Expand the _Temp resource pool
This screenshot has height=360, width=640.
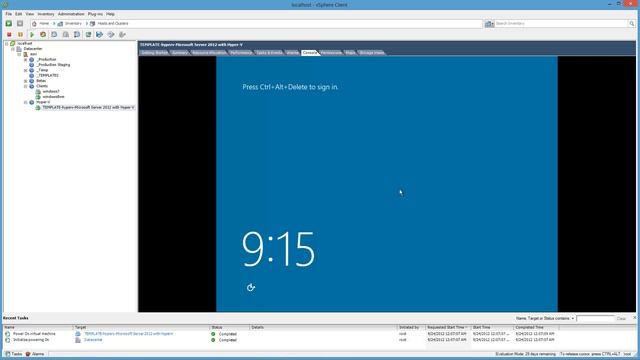point(26,70)
